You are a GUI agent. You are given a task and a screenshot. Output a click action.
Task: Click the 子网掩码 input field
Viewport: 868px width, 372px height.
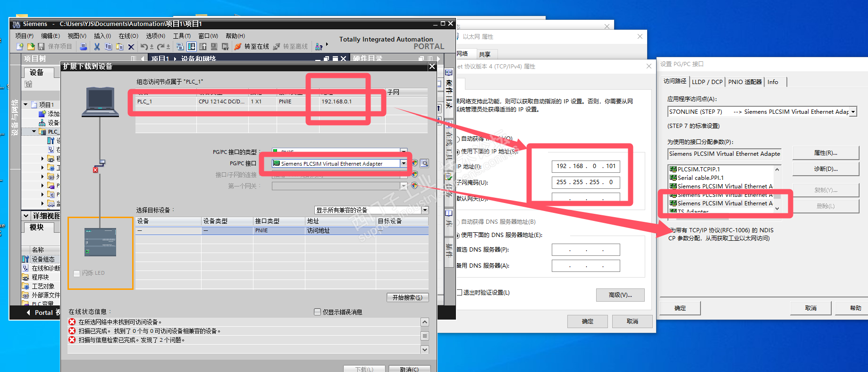tap(586, 182)
